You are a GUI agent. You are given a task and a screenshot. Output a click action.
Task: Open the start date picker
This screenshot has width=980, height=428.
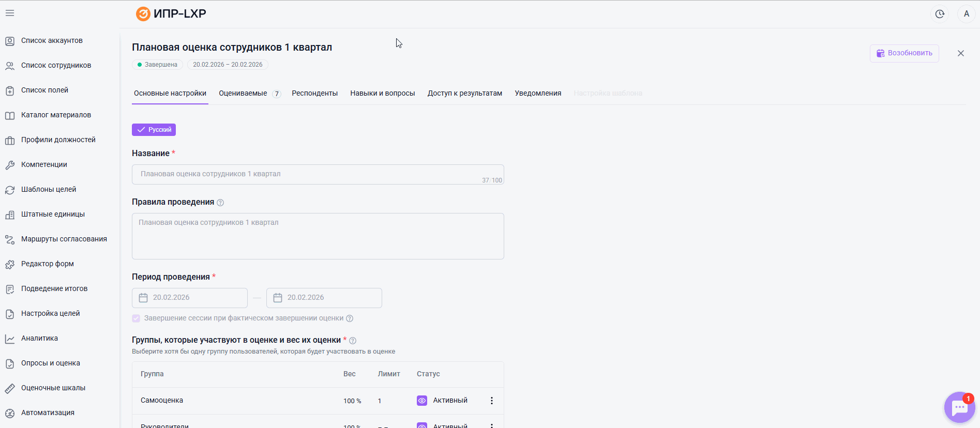pyautogui.click(x=189, y=298)
